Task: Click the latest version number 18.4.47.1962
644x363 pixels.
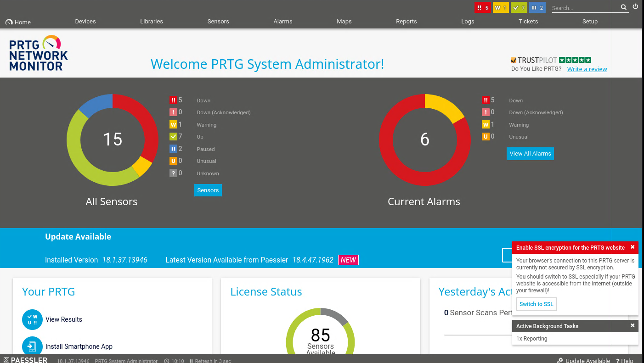Action: click(x=312, y=260)
